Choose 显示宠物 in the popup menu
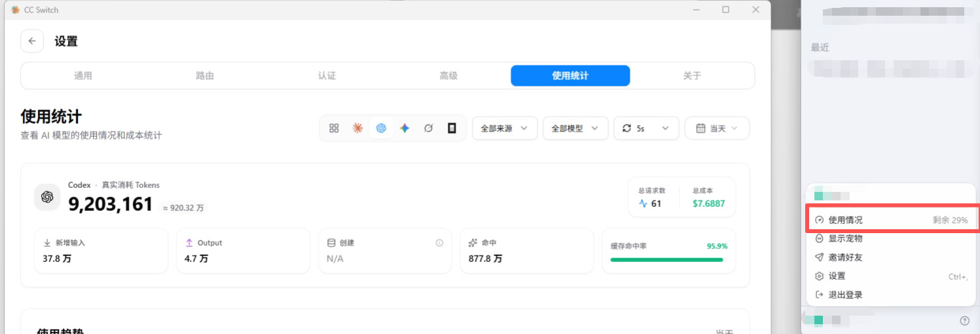 892,238
